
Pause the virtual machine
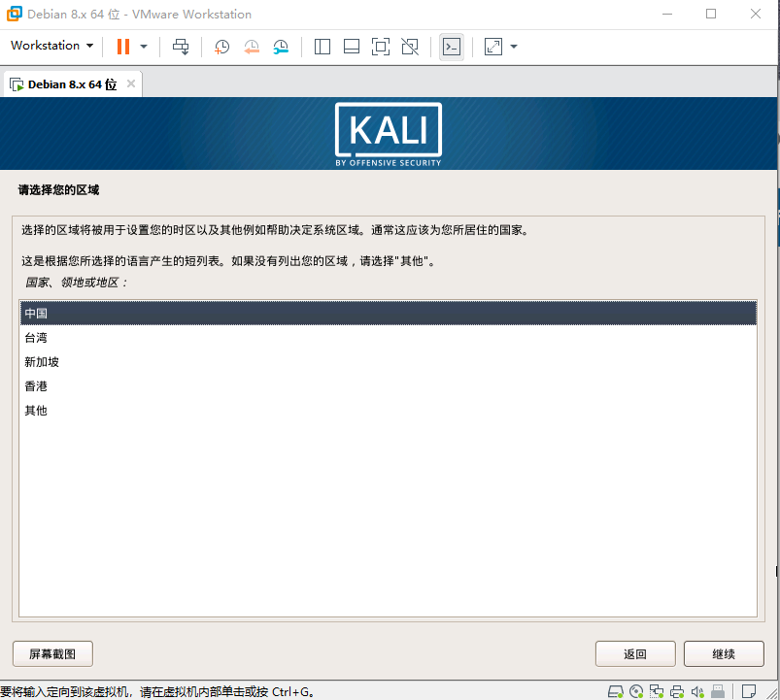point(122,47)
